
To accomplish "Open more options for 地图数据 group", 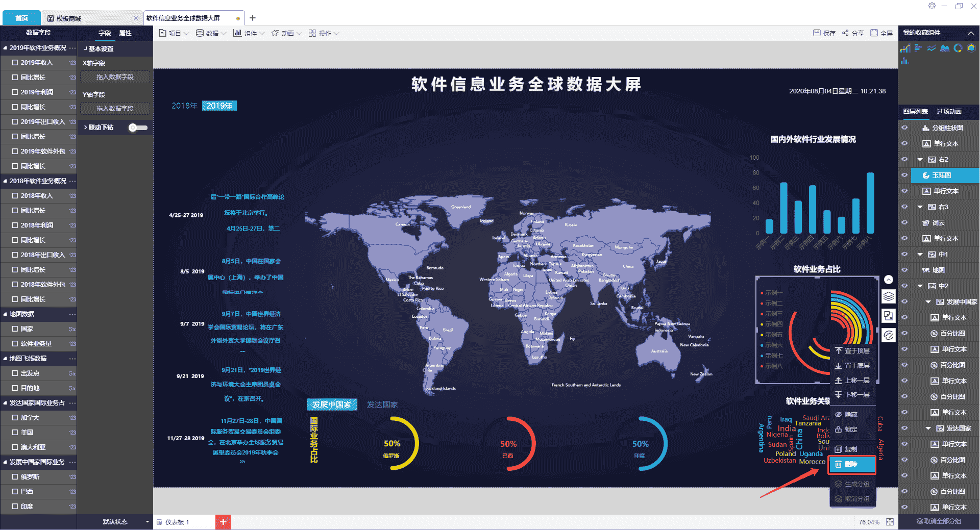I will tap(72, 314).
